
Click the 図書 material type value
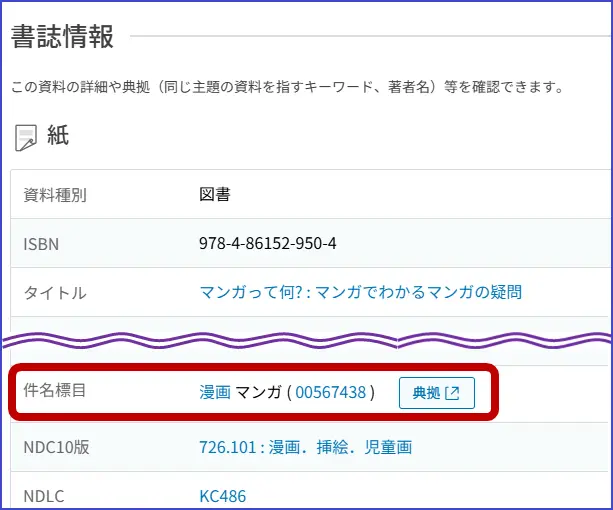tap(214, 194)
